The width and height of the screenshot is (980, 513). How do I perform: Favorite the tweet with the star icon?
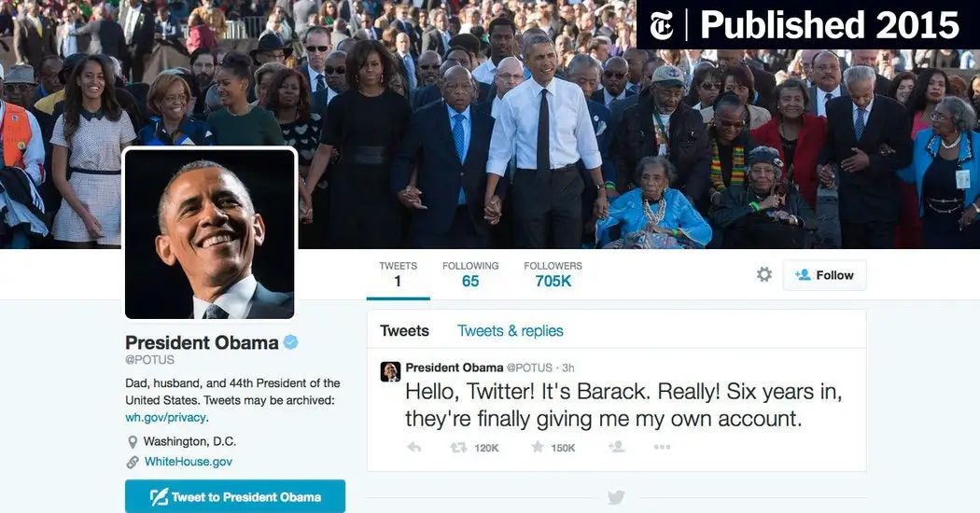537,447
